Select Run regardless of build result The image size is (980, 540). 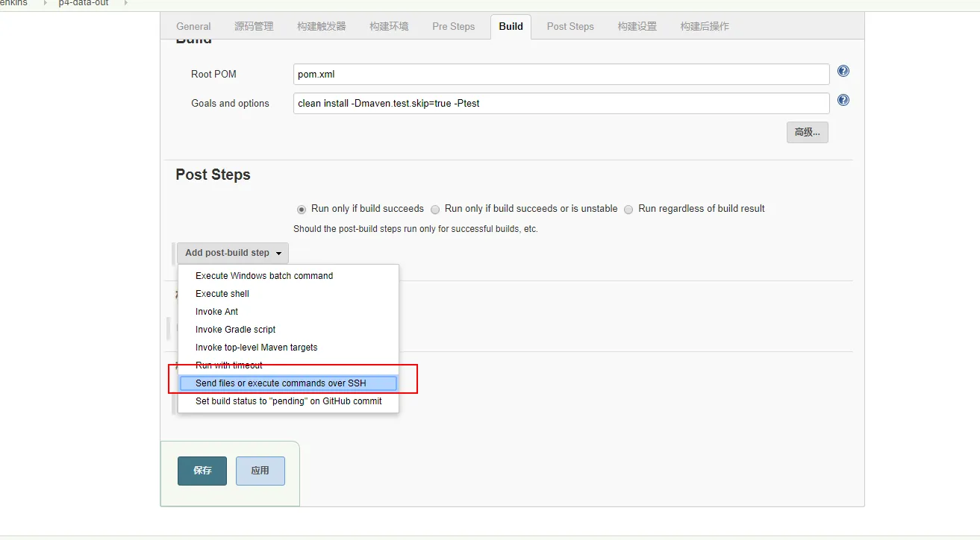point(628,210)
